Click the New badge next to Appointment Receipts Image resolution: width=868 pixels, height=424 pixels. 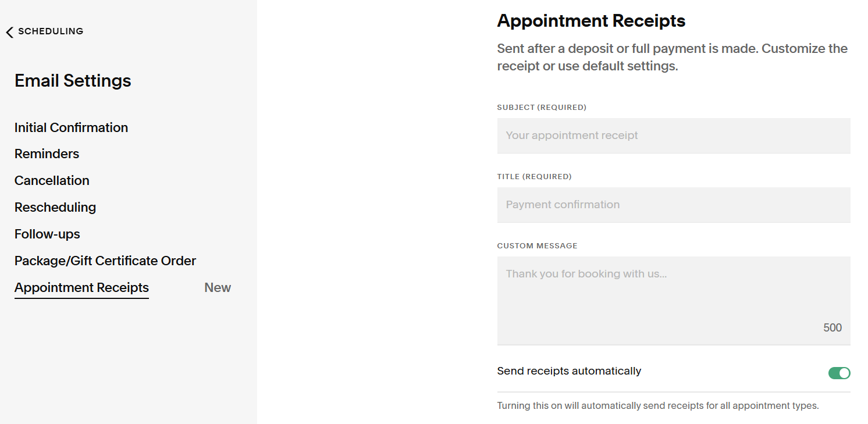(218, 287)
